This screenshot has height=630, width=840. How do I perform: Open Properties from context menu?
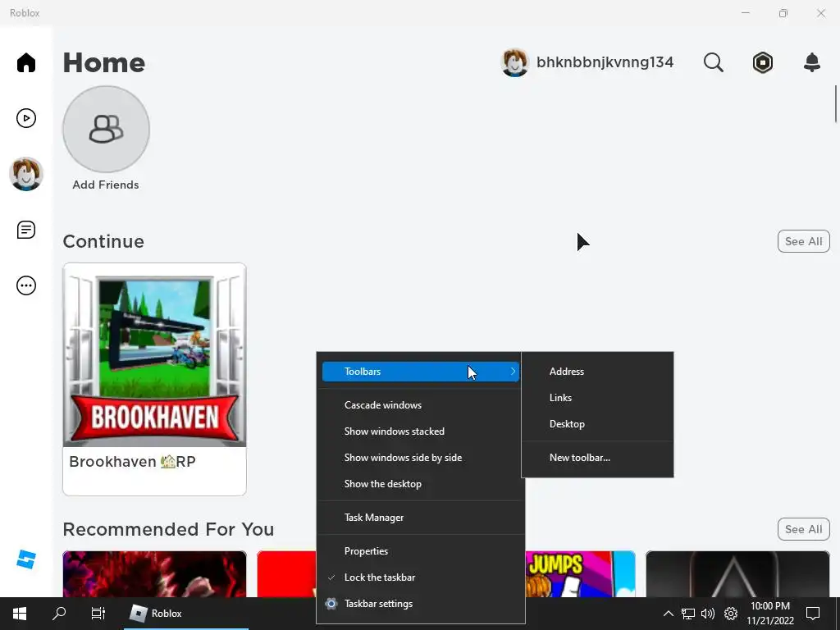(x=421, y=551)
